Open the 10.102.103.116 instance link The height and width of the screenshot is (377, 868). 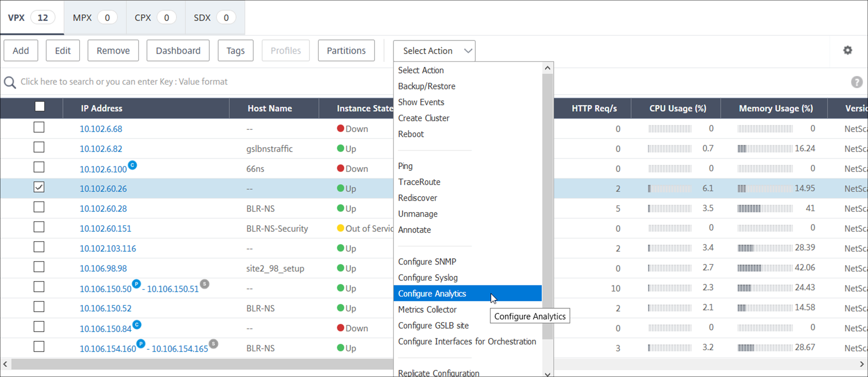point(108,248)
